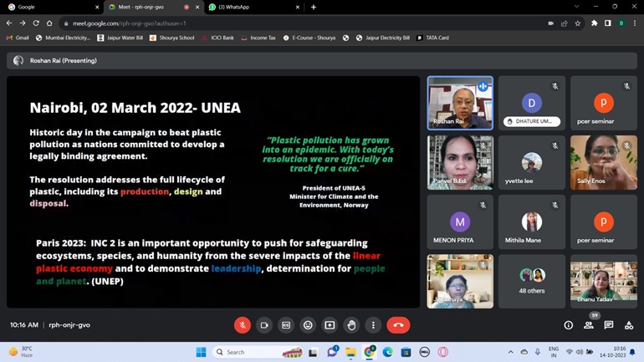This screenshot has height=362, width=644.
Task: Show the people participants panel
Action: coord(589,325)
